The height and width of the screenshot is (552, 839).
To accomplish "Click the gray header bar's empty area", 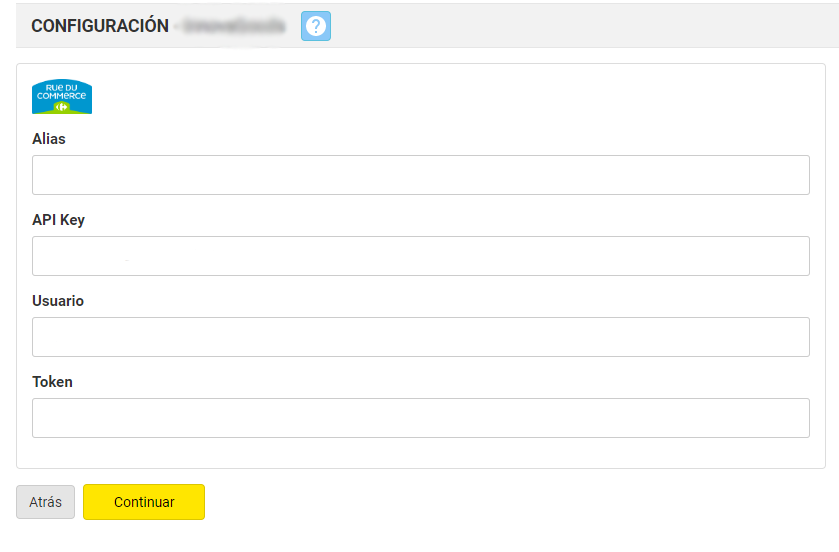I will [580, 26].
